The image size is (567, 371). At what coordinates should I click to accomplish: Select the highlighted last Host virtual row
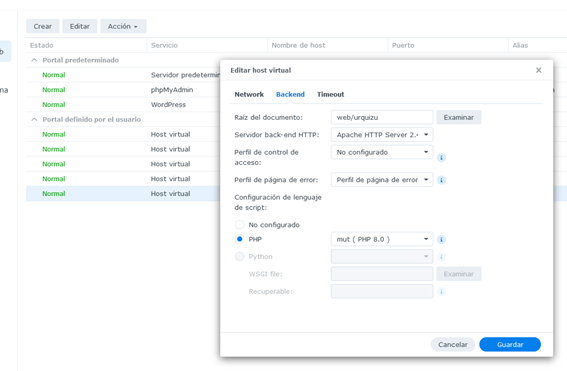pos(123,193)
